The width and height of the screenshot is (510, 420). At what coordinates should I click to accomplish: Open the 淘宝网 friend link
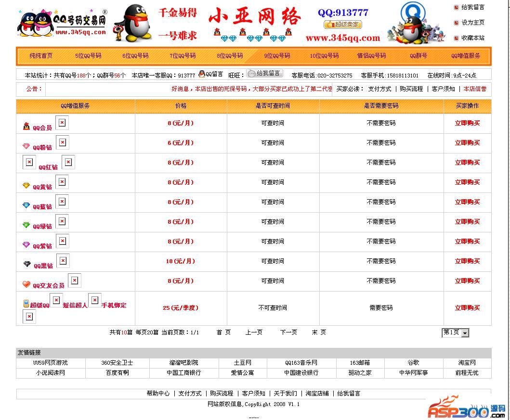(x=467, y=363)
